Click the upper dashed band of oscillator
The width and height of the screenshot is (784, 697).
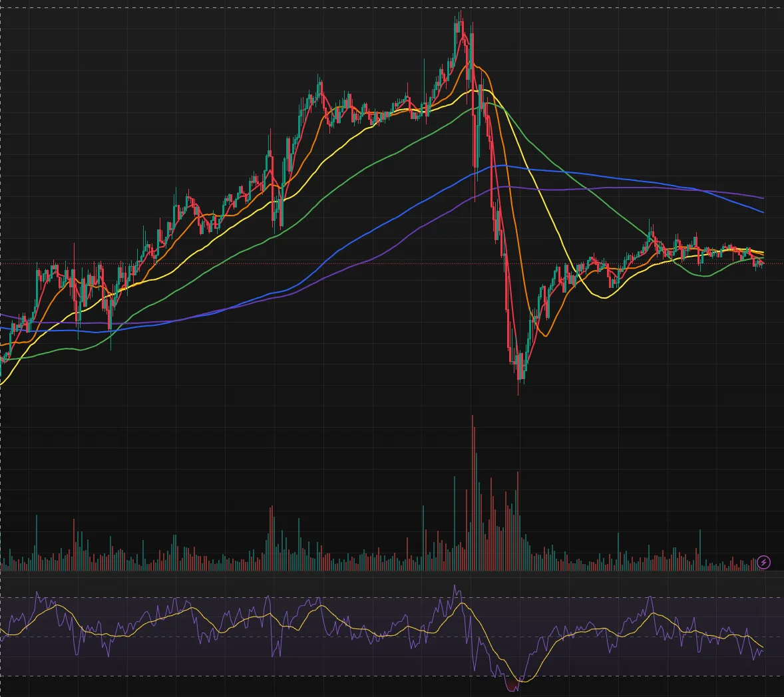[x=392, y=598]
